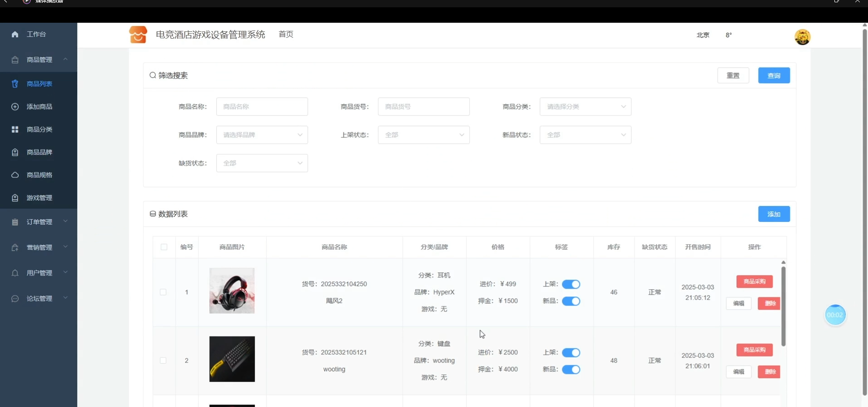Click the table's inner vertical scrollbar
868x407 pixels.
tap(783, 306)
